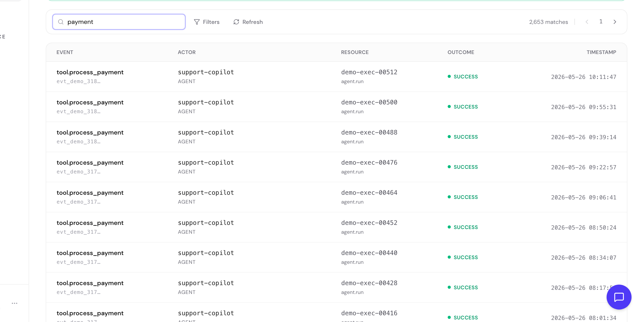644x322 pixels.
Task: Go to the previous results page
Action: coord(587,22)
